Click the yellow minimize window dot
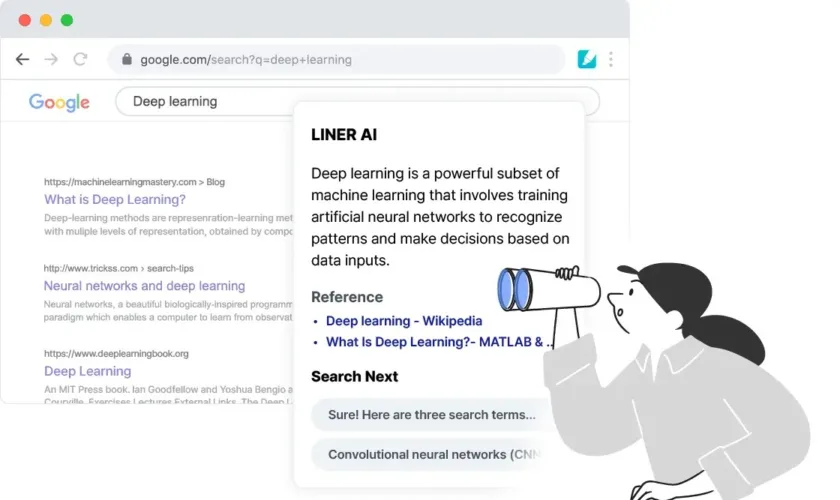The width and height of the screenshot is (840, 500). [46, 20]
